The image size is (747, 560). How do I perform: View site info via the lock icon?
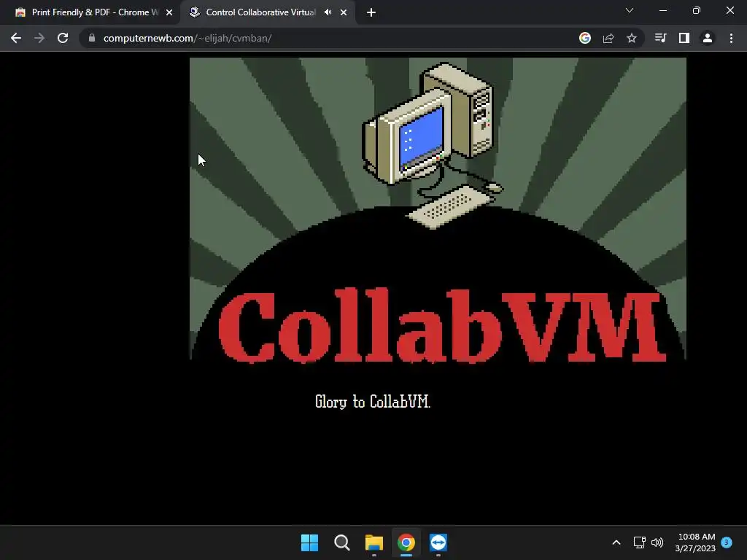pos(92,38)
